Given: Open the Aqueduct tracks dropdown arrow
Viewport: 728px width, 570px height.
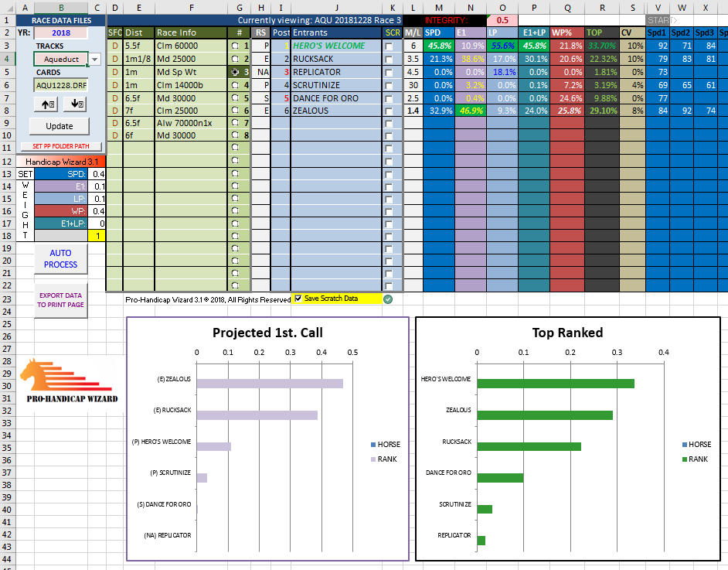Looking at the screenshot, I should point(94,59).
